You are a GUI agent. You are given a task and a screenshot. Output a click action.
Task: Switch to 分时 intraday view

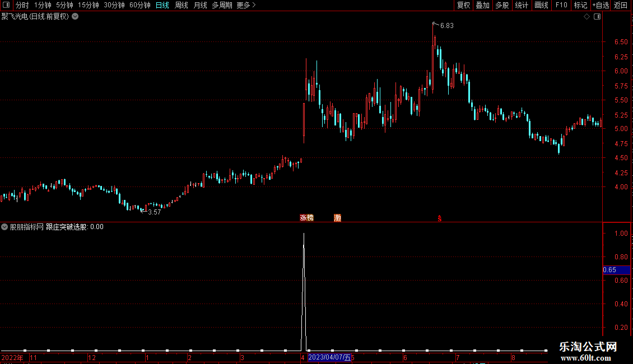point(22,5)
